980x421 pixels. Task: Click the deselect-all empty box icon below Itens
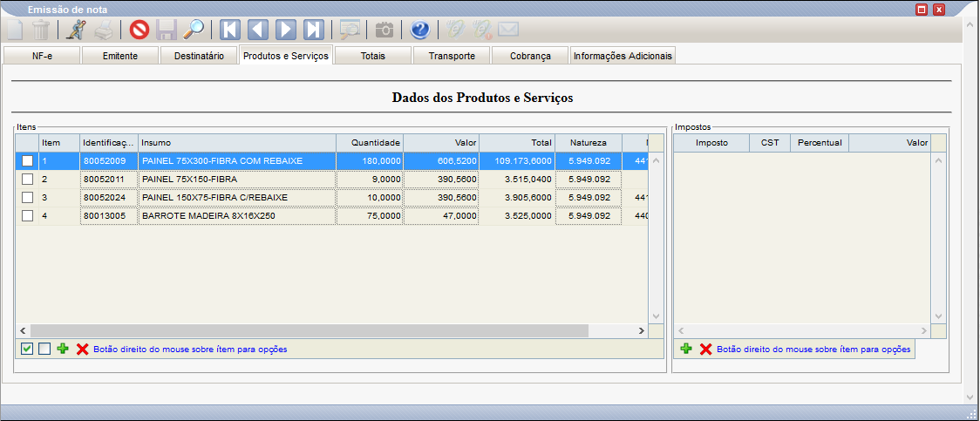point(44,350)
